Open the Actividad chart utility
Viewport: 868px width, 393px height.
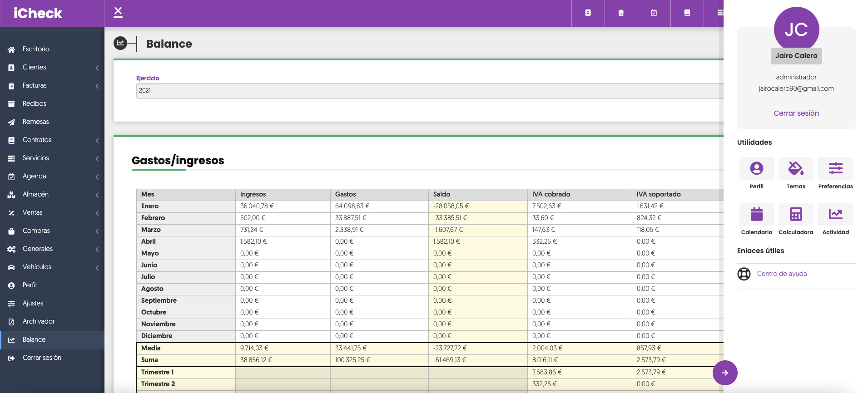(x=835, y=215)
